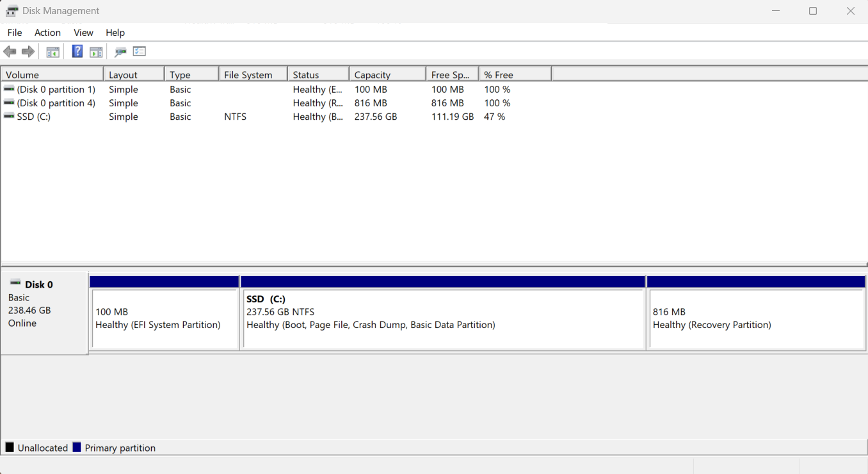Select the Disk 0 Basic 238.46 GB panel
Image resolution: width=868 pixels, height=474 pixels.
(x=44, y=313)
